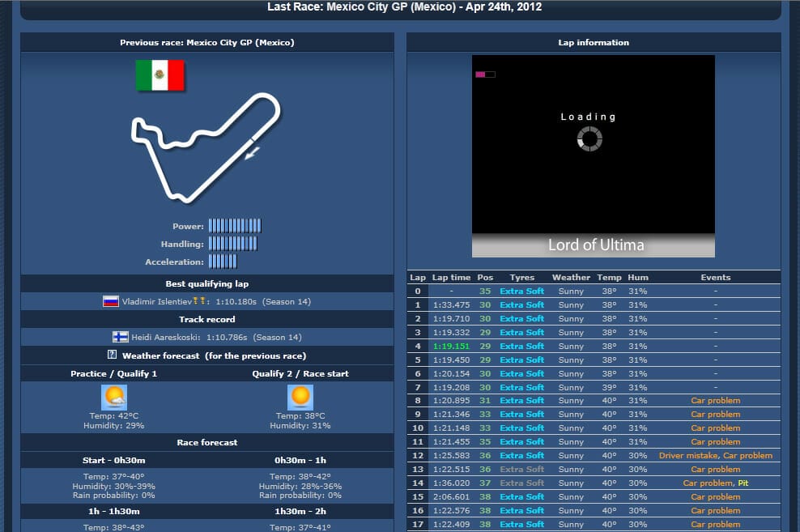Click the Handling rating bar
Viewport: 800px width, 532px height.
(232, 244)
